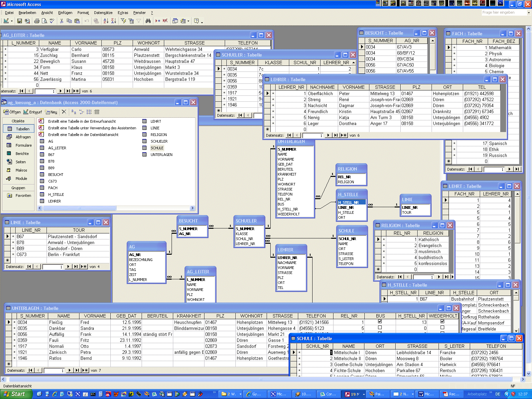The image size is (532, 399).
Task: Click the Save icon in main toolbar
Action: click(x=20, y=21)
